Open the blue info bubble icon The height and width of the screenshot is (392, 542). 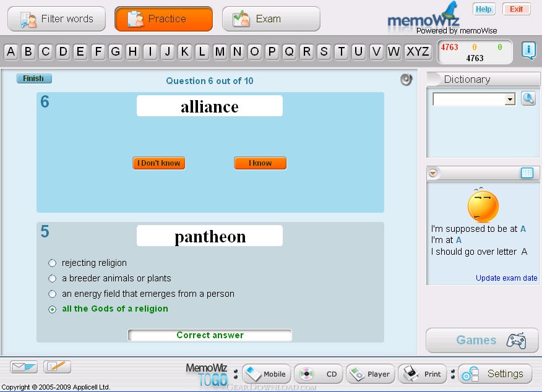528,51
